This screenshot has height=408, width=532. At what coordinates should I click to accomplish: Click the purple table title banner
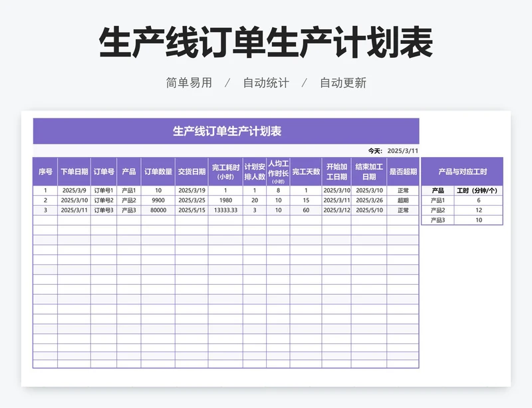[x=226, y=131]
